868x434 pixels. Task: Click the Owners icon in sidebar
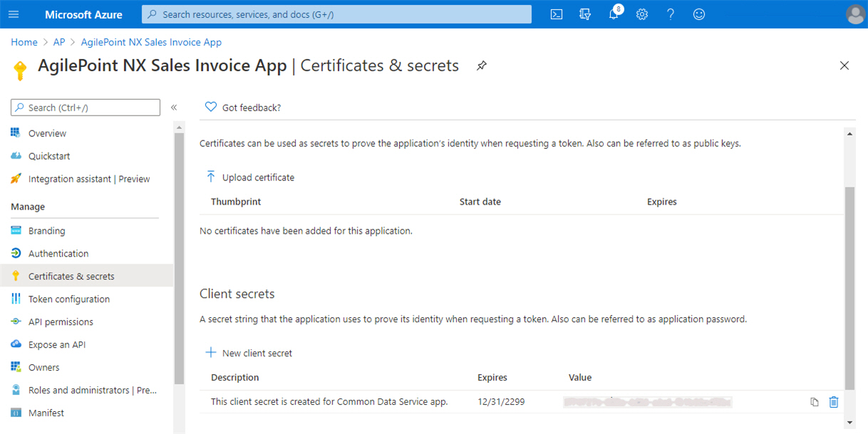16,367
